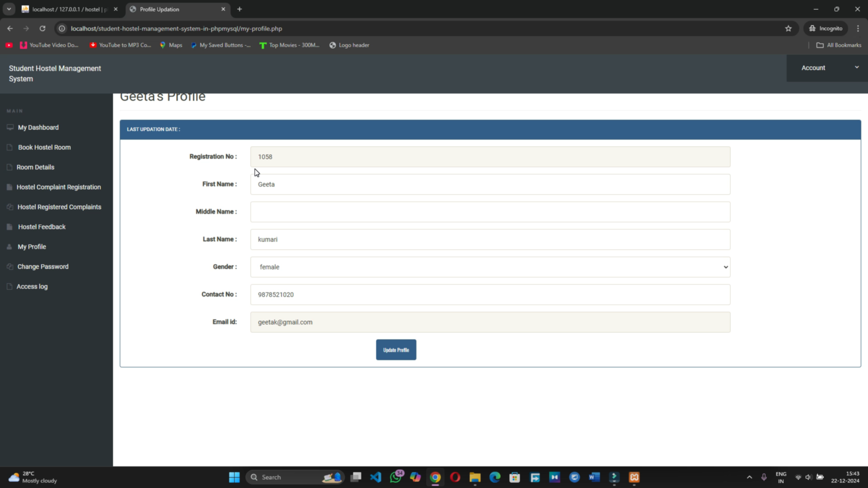The height and width of the screenshot is (488, 868).
Task: Click the Change Password key icon
Action: coord(10,266)
